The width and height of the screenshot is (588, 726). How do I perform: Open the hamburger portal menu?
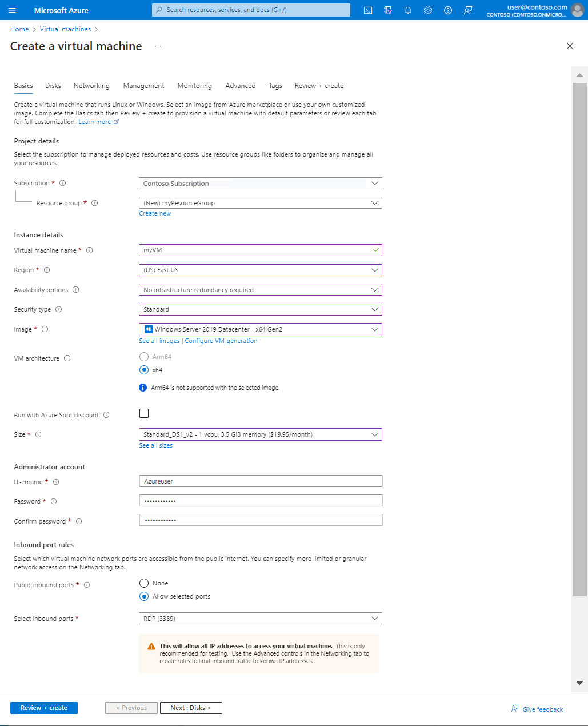coord(12,10)
